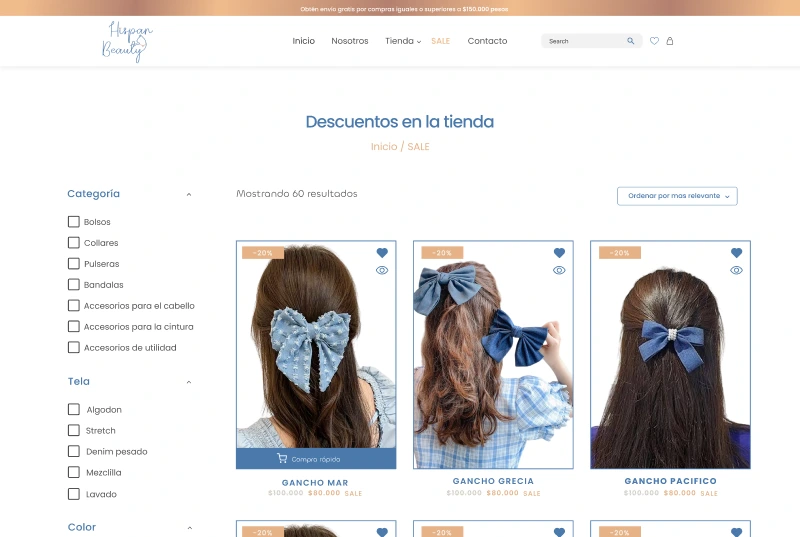Check the Bandalas category filter

(74, 285)
